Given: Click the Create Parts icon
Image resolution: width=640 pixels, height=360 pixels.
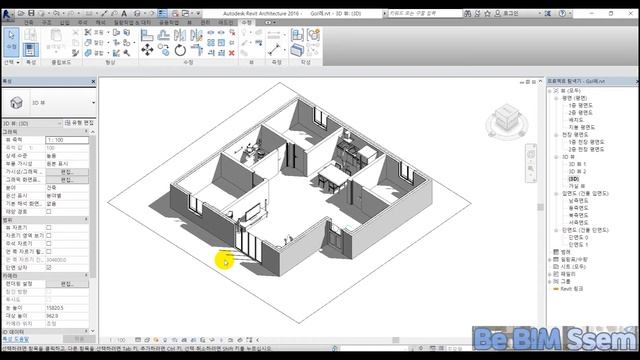Looking at the screenshot, I should point(298,50).
